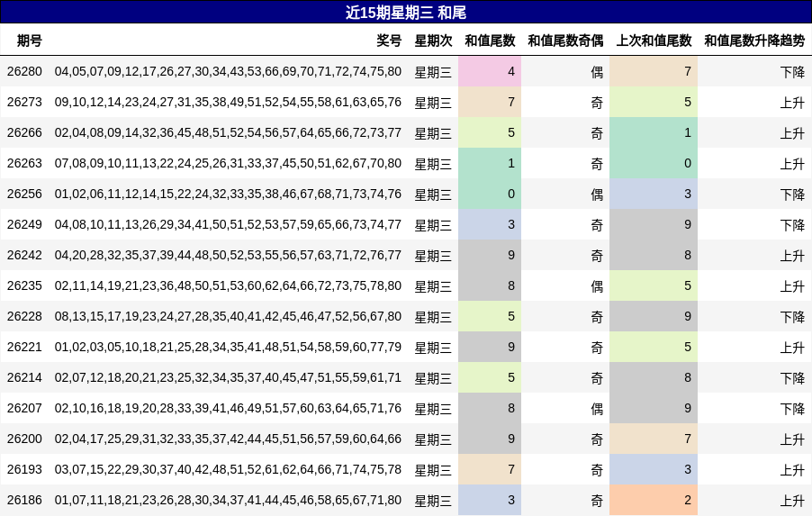
Task: Click winning numbers beginning 02,11,14,19,21
Action: tap(228, 285)
